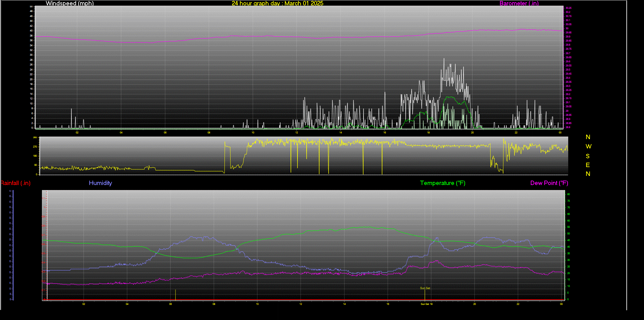Click the '18' hour tick under the windspeed chart
644x320 pixels.
(x=428, y=132)
